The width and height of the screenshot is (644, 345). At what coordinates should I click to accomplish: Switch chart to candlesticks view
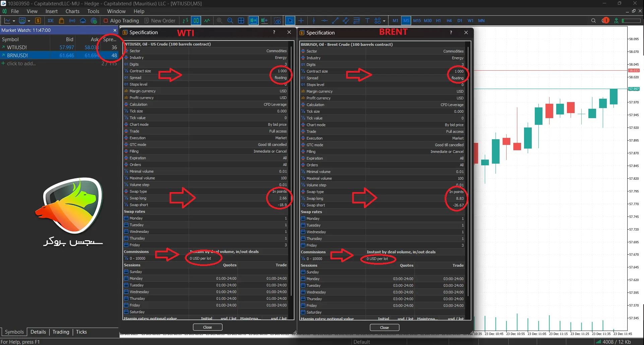pos(196,21)
